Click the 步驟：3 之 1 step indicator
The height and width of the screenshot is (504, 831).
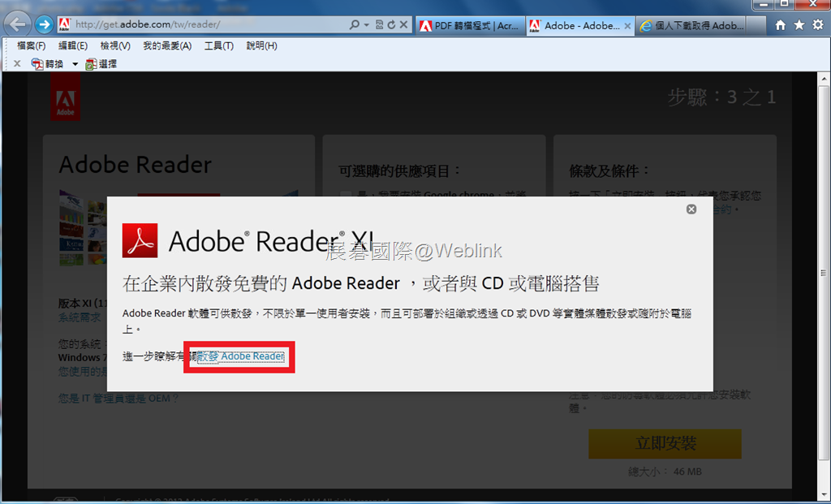721,97
